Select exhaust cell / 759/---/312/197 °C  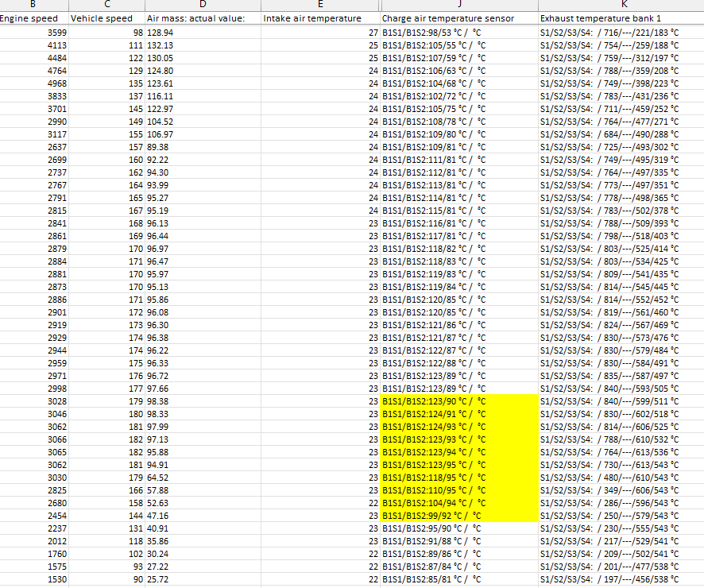click(621, 58)
